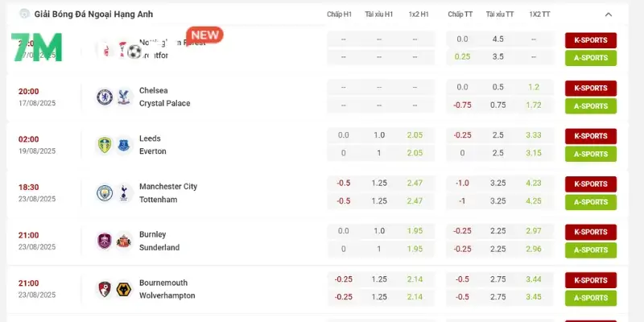Click the Tottenham crest icon
This screenshot has width=644, height=322.
[x=123, y=193]
